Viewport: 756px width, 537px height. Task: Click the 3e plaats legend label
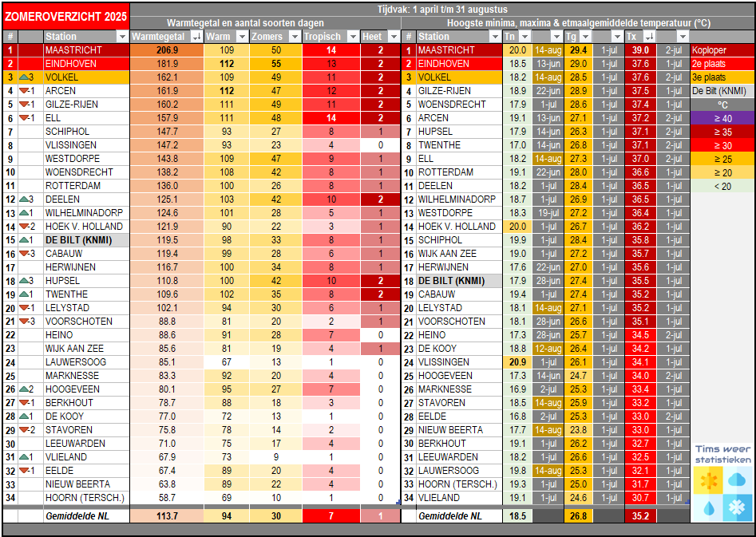point(722,77)
